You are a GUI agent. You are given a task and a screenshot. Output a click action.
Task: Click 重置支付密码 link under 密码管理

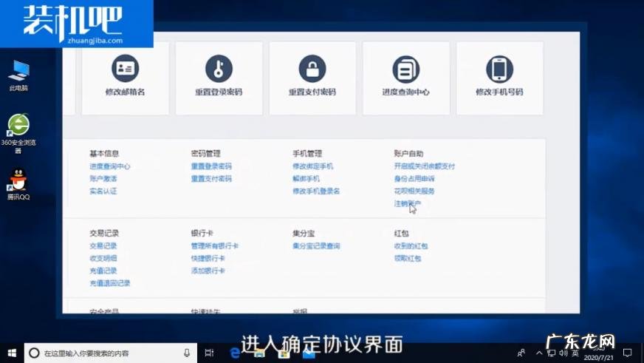[211, 178]
